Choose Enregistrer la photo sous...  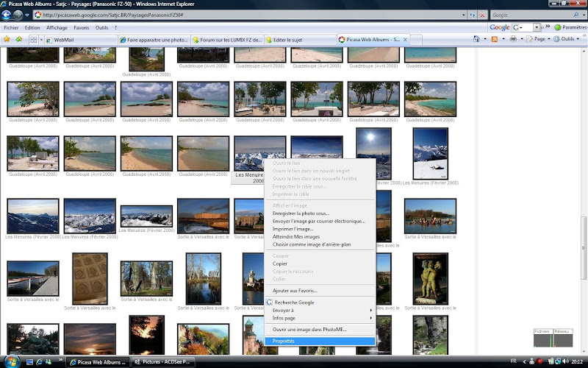(320, 213)
